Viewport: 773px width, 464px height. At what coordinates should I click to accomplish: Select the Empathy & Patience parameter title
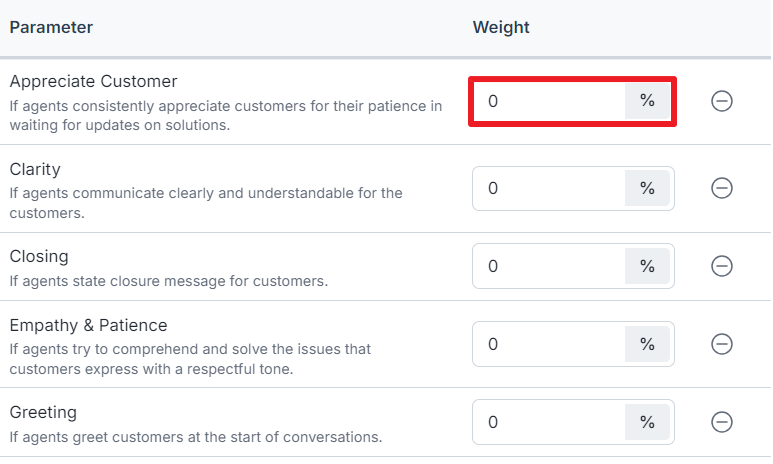(x=88, y=325)
